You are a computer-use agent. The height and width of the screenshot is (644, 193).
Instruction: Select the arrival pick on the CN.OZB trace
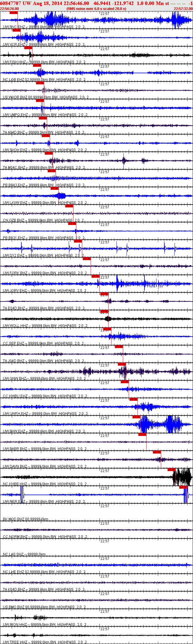point(69,206)
